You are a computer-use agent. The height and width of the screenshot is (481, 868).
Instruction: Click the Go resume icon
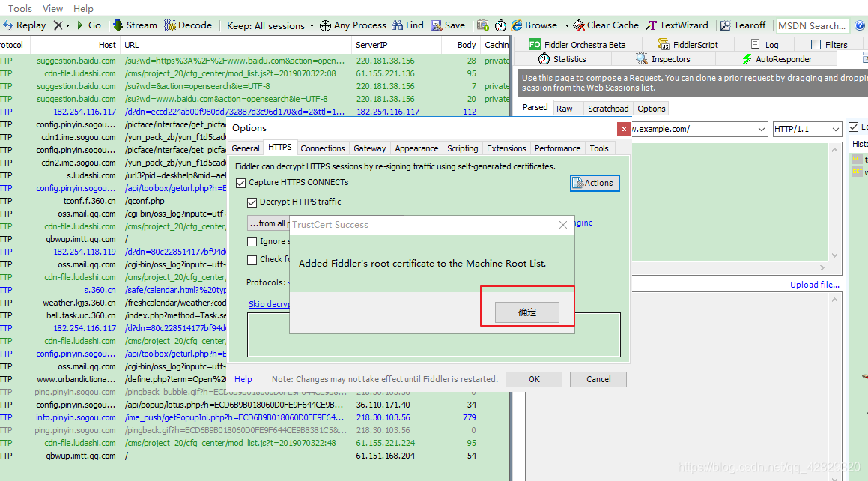80,25
